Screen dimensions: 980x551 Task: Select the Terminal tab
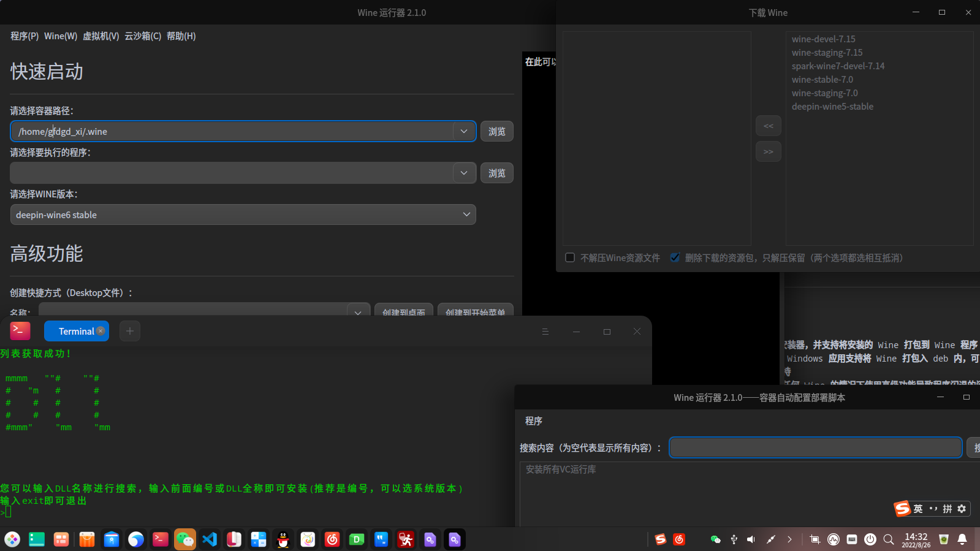[x=76, y=331]
